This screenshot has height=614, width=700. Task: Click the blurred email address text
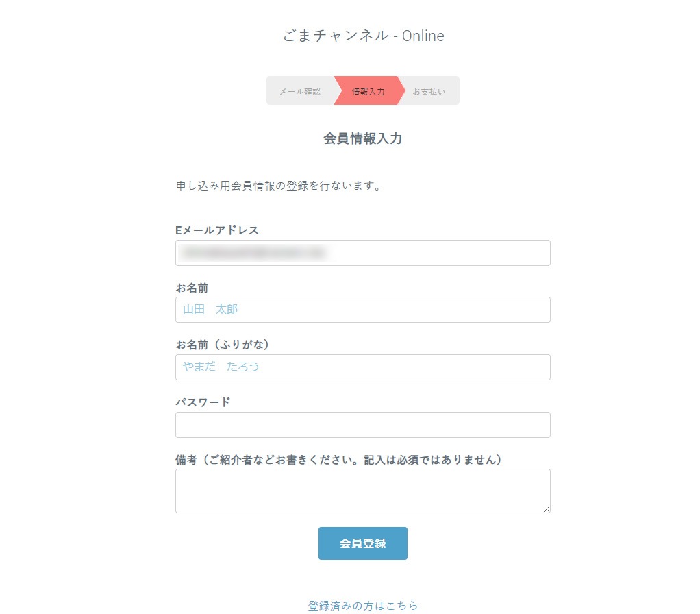click(x=253, y=253)
